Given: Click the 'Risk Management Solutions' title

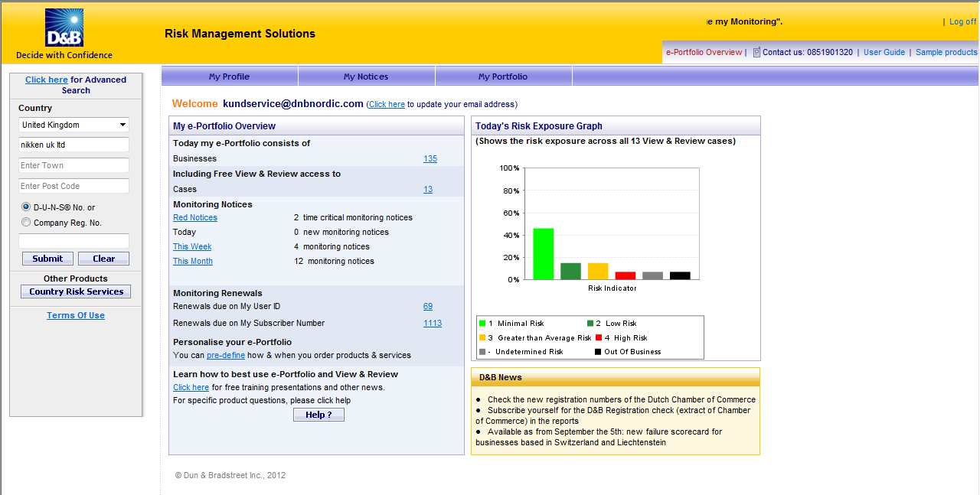Looking at the screenshot, I should pyautogui.click(x=240, y=34).
